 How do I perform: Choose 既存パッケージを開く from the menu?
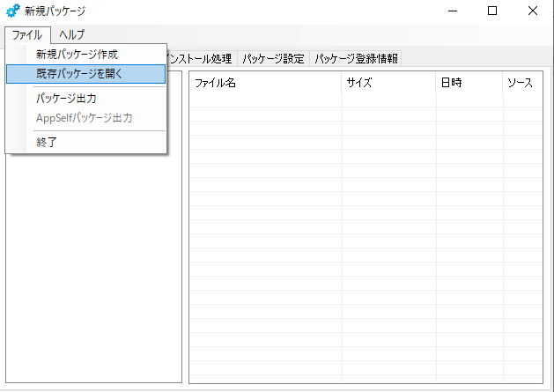coord(85,74)
